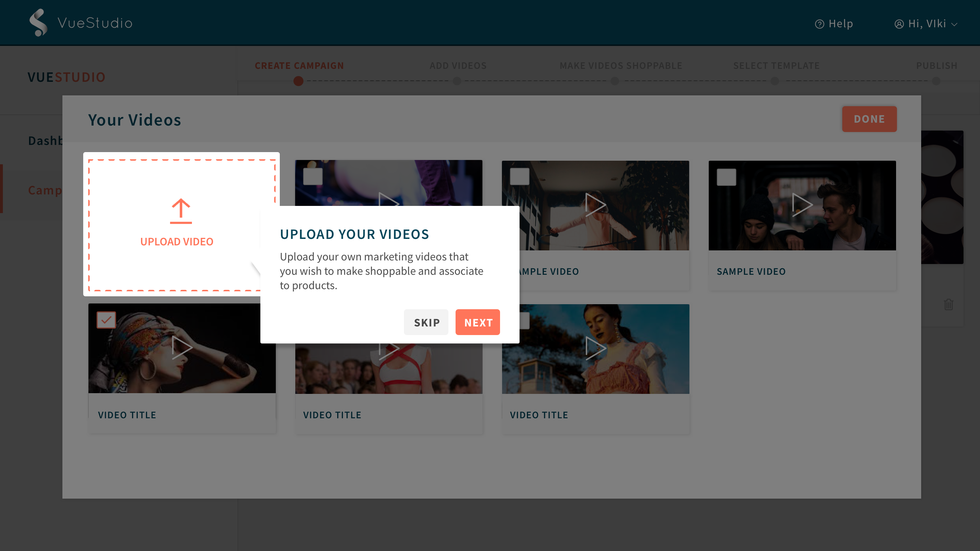Viewport: 980px width, 551px height.
Task: Click the VueStudio logo icon
Action: pyautogui.click(x=38, y=23)
